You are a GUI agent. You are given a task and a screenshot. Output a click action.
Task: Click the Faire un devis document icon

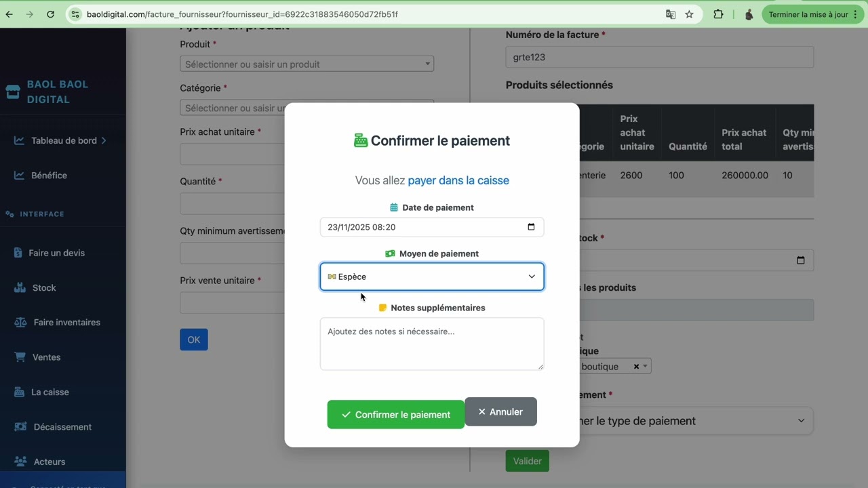(x=18, y=253)
